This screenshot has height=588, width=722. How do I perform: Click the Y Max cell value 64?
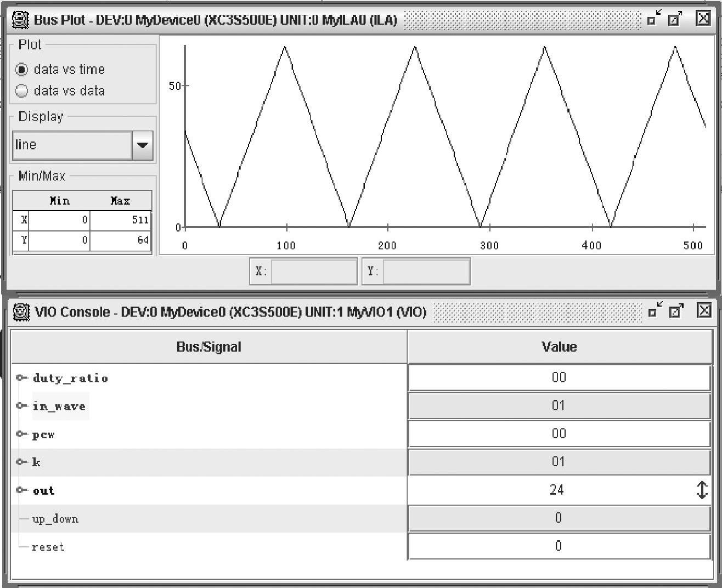tap(121, 240)
